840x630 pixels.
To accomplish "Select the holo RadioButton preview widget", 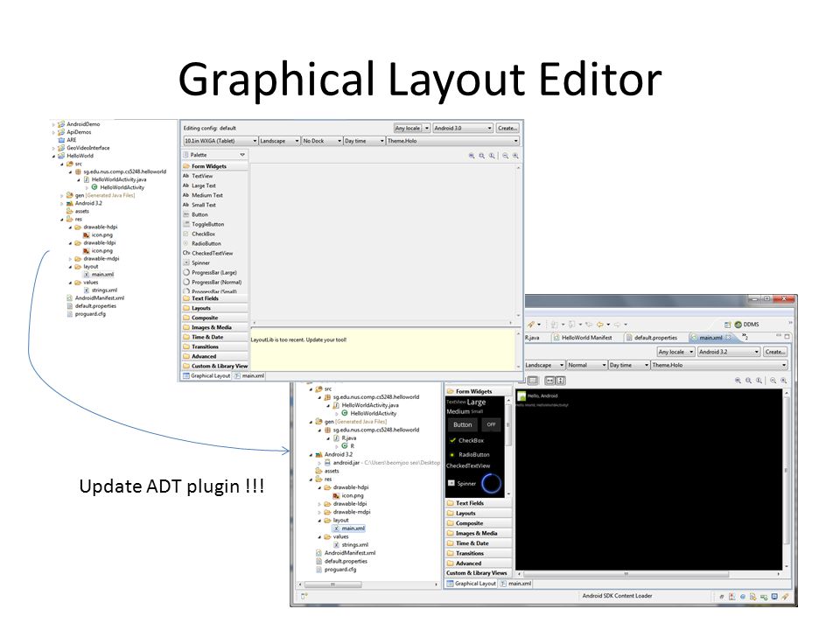I will pyautogui.click(x=469, y=455).
